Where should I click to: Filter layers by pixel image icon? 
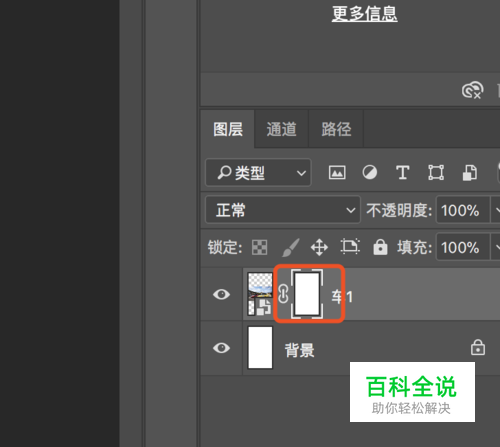[x=337, y=173]
